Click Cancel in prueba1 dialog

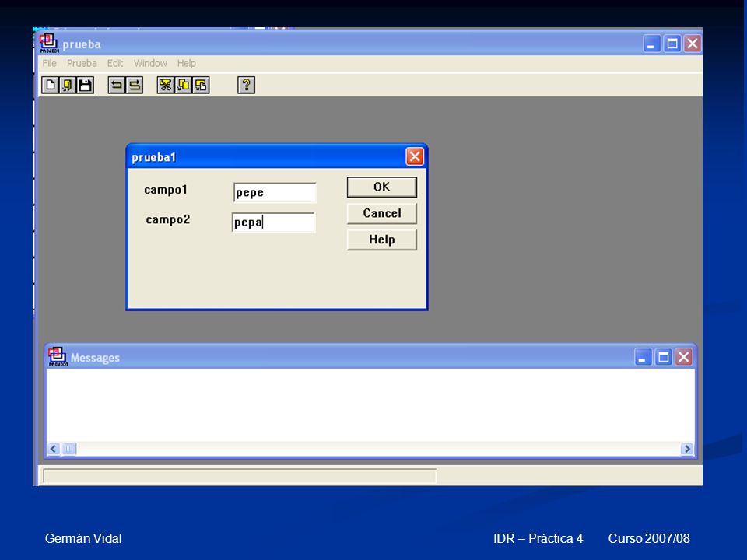point(381,213)
